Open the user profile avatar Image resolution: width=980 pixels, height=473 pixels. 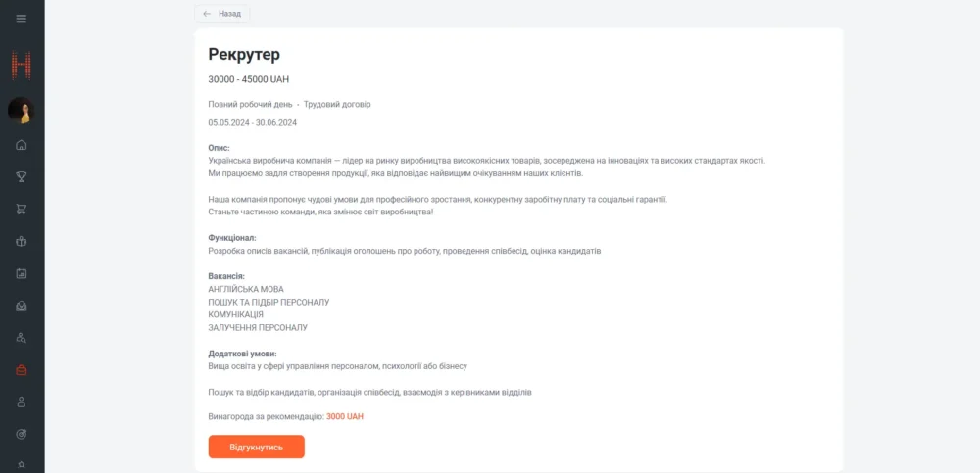point(22,111)
